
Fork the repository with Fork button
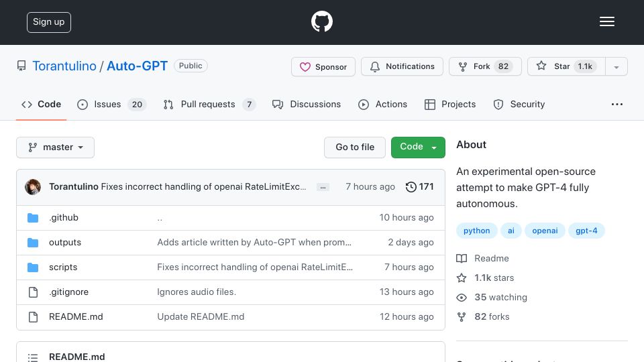coord(485,66)
